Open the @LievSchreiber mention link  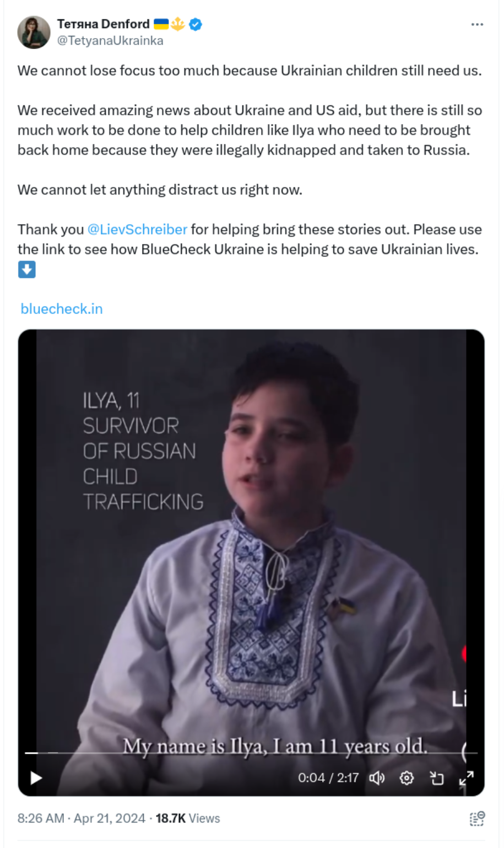pos(137,229)
